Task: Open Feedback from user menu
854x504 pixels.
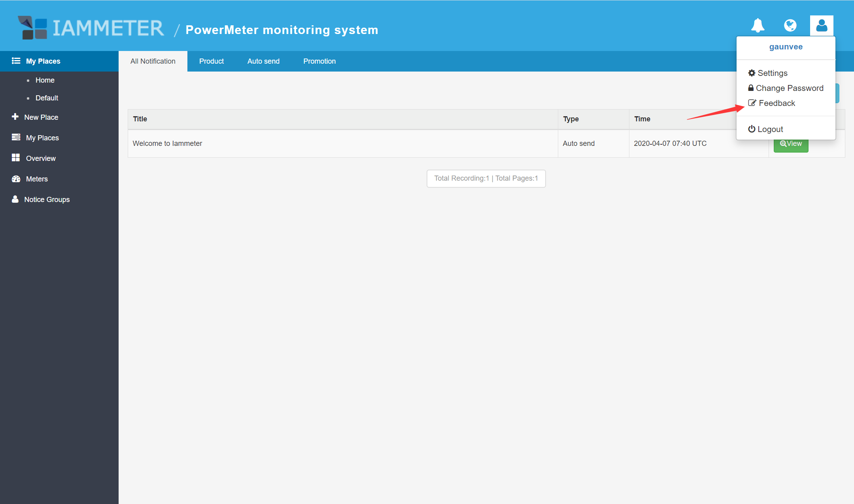Action: click(x=777, y=103)
